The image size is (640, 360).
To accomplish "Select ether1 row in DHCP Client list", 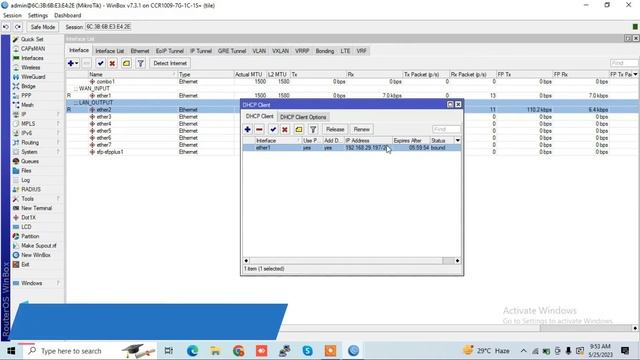I will (352, 148).
